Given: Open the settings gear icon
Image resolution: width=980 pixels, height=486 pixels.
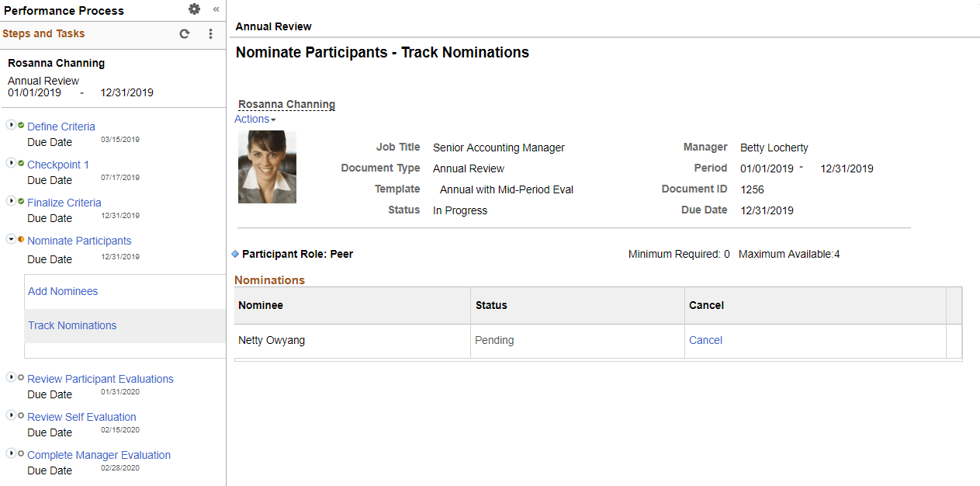Looking at the screenshot, I should pos(194,10).
